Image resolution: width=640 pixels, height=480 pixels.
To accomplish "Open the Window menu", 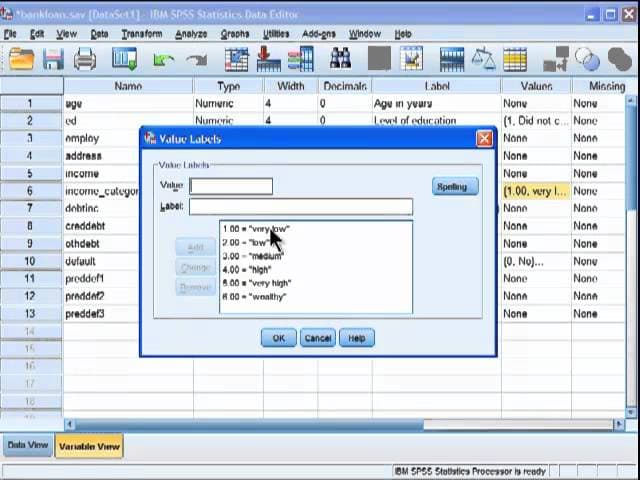I will (x=364, y=34).
